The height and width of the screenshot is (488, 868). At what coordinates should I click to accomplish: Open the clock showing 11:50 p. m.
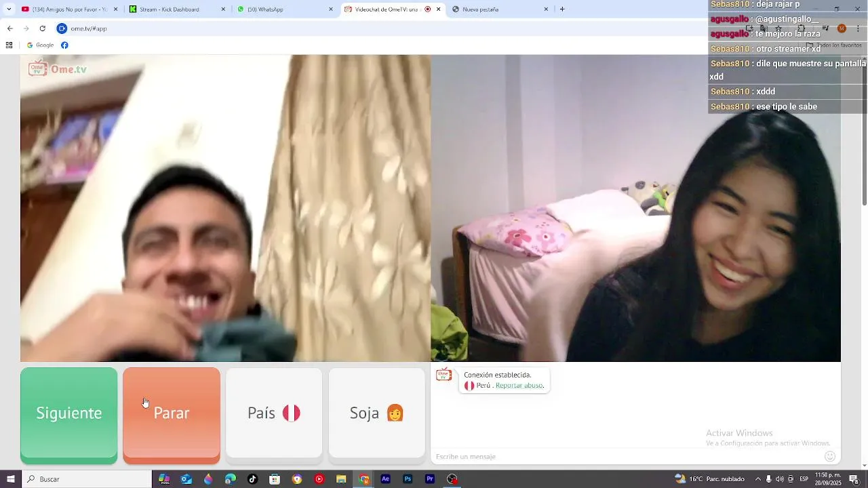pos(828,479)
